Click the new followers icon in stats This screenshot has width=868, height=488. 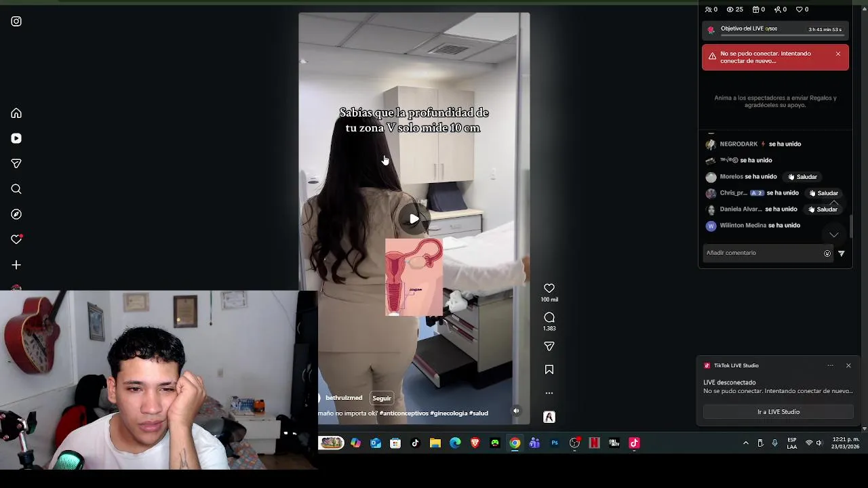[x=781, y=9]
